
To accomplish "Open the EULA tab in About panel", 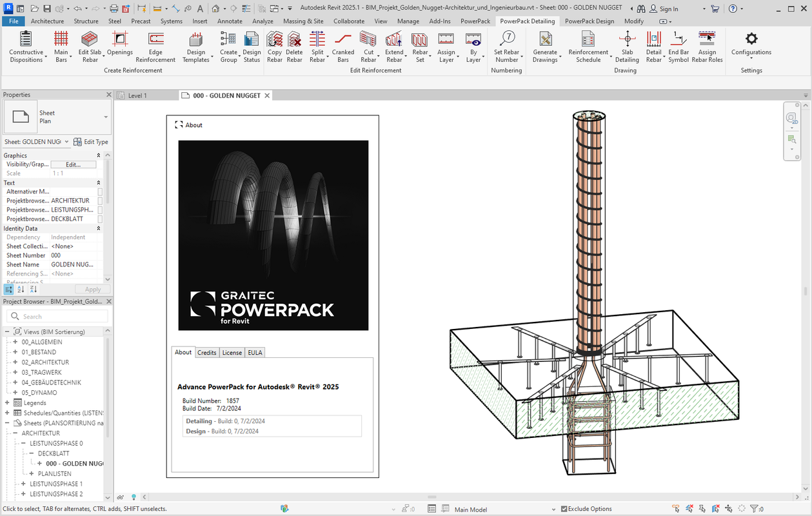I will (x=255, y=352).
